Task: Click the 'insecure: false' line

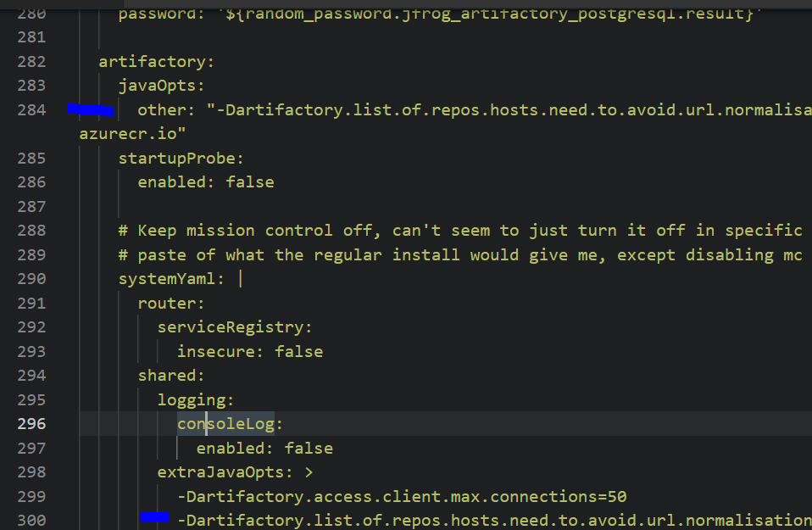Action: click(x=249, y=351)
